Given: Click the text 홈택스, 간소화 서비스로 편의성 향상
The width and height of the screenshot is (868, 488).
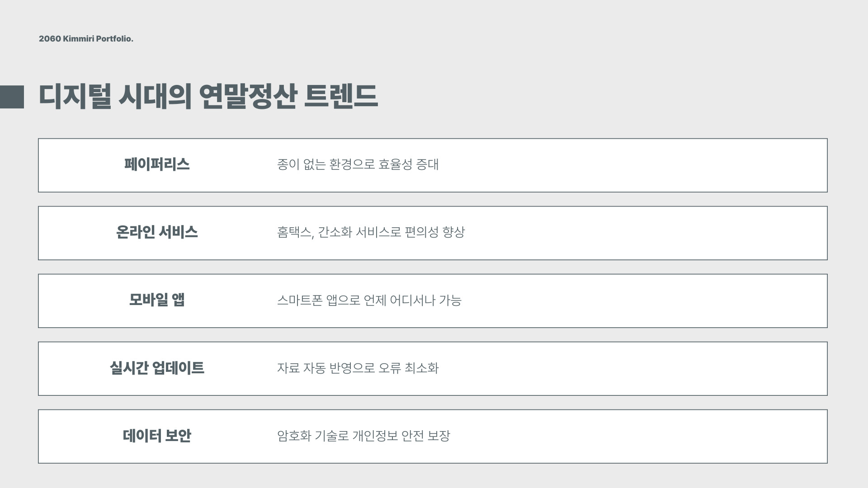Looking at the screenshot, I should 371,232.
